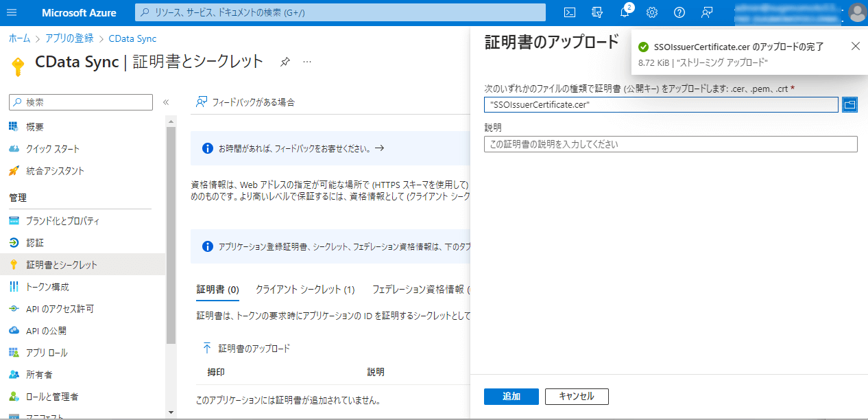Click the 説明 column header in table
The image size is (868, 420).
376,372
